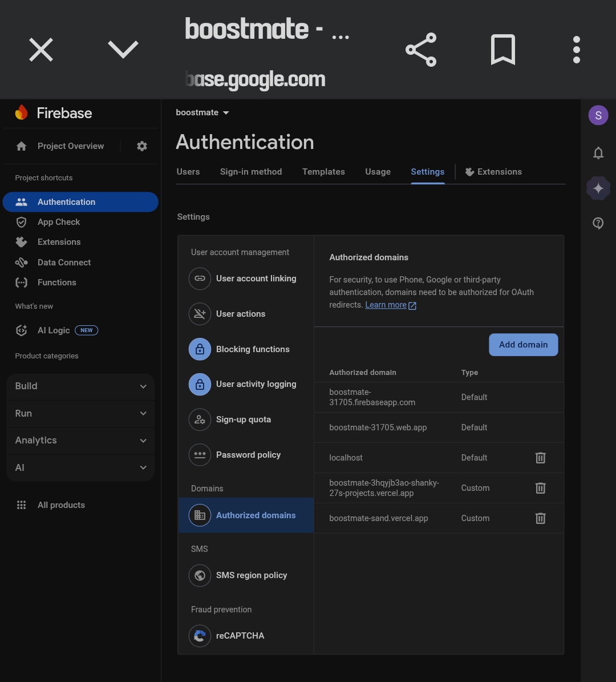
Task: Select boostmate-31705.web.app domain text
Action: (x=378, y=427)
